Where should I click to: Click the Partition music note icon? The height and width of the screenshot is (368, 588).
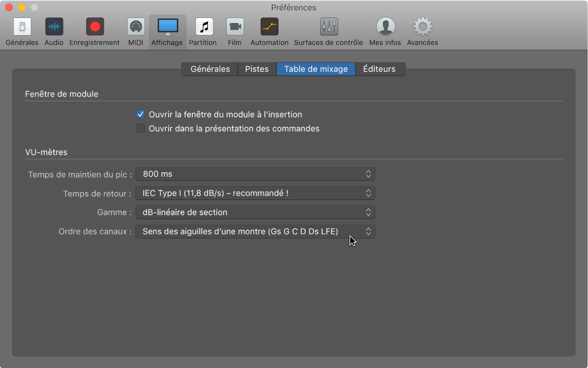tap(204, 27)
